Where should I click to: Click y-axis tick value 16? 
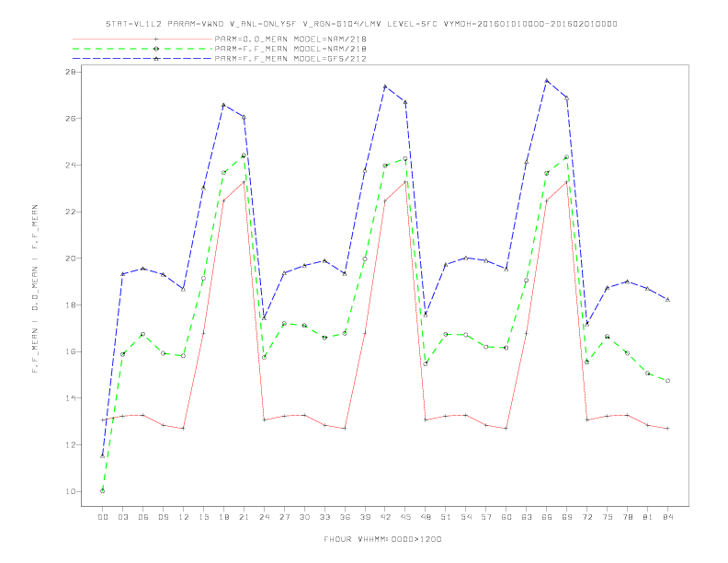tap(71, 351)
